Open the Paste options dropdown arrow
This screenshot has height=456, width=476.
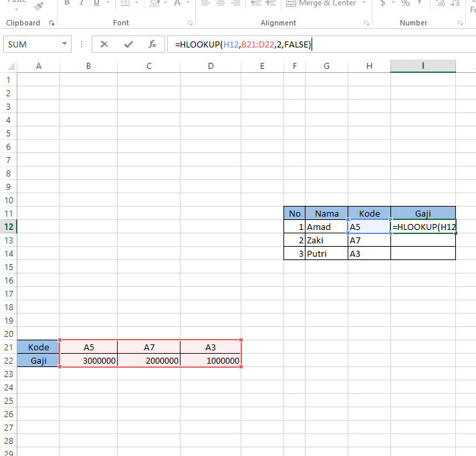click(x=17, y=9)
